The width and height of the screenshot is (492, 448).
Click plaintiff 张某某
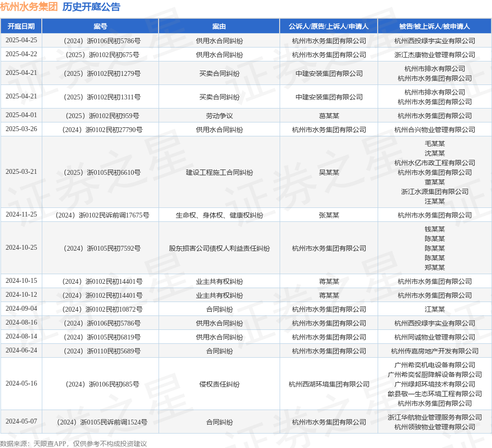click(x=329, y=216)
